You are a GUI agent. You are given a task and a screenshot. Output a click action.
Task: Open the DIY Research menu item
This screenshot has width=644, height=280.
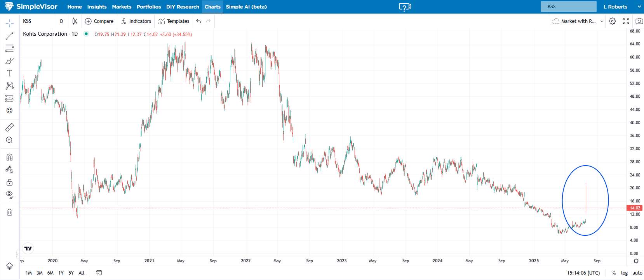pos(183,7)
